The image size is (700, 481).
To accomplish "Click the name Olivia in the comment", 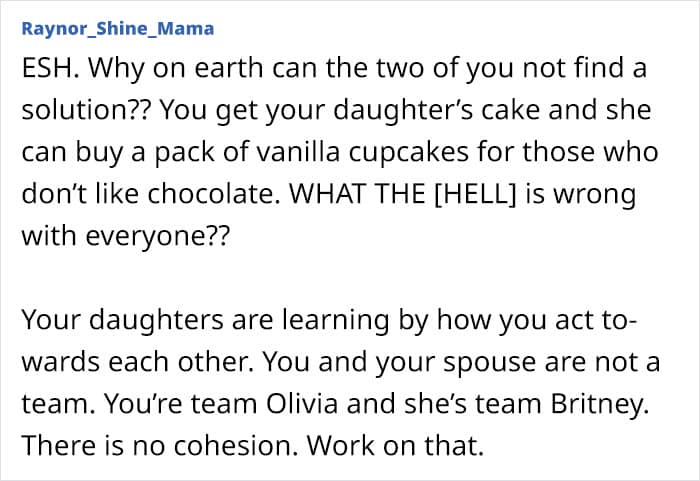I will click(302, 403).
